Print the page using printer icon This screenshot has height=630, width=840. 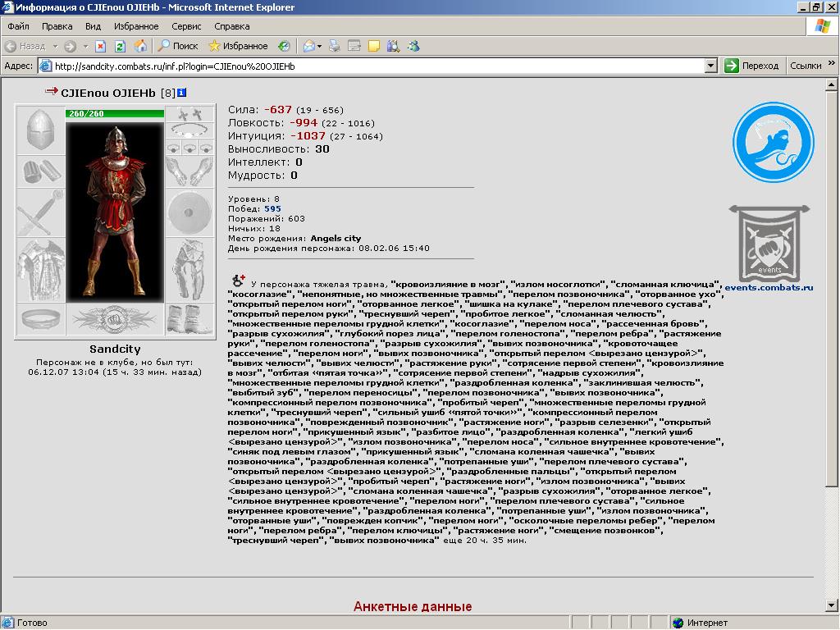335,46
